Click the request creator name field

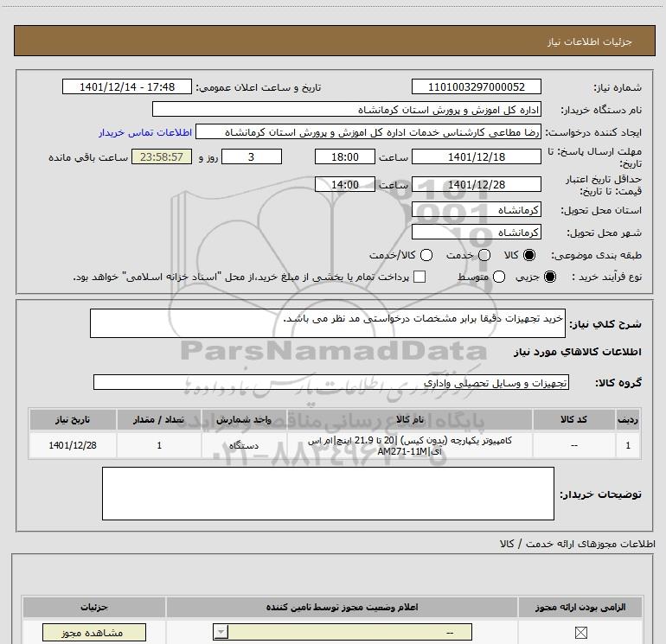pyautogui.click(x=368, y=131)
